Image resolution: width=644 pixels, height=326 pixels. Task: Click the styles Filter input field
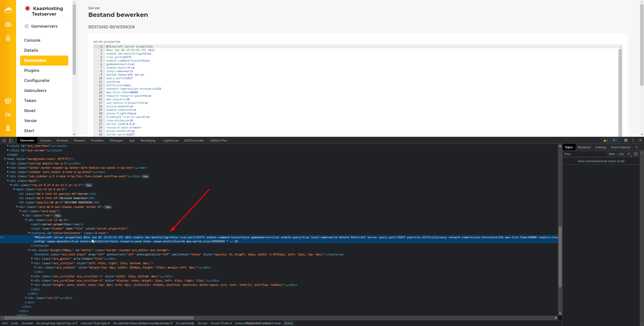(x=584, y=154)
